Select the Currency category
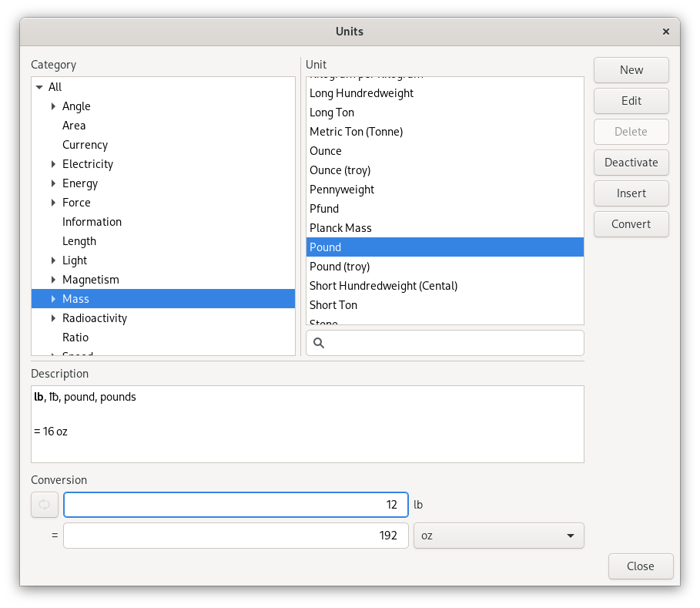700x608 pixels. tap(85, 145)
